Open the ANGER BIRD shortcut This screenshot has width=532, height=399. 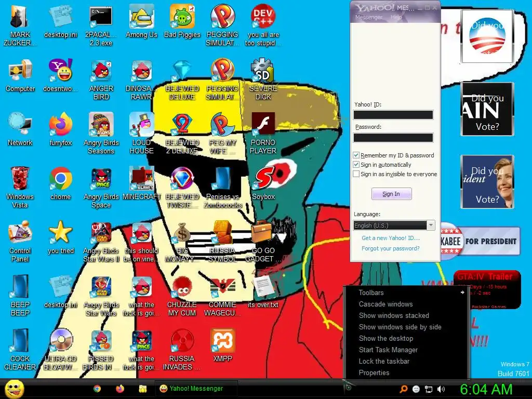pyautogui.click(x=101, y=79)
